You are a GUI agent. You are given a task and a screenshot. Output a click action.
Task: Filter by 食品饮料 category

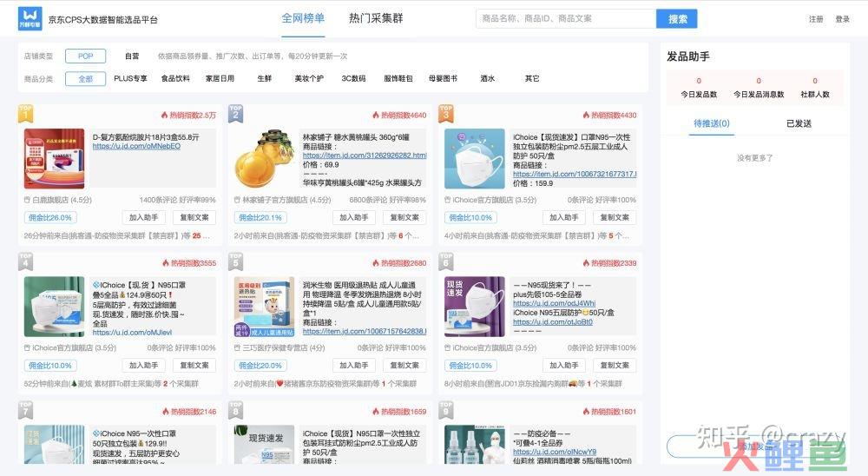pos(175,79)
